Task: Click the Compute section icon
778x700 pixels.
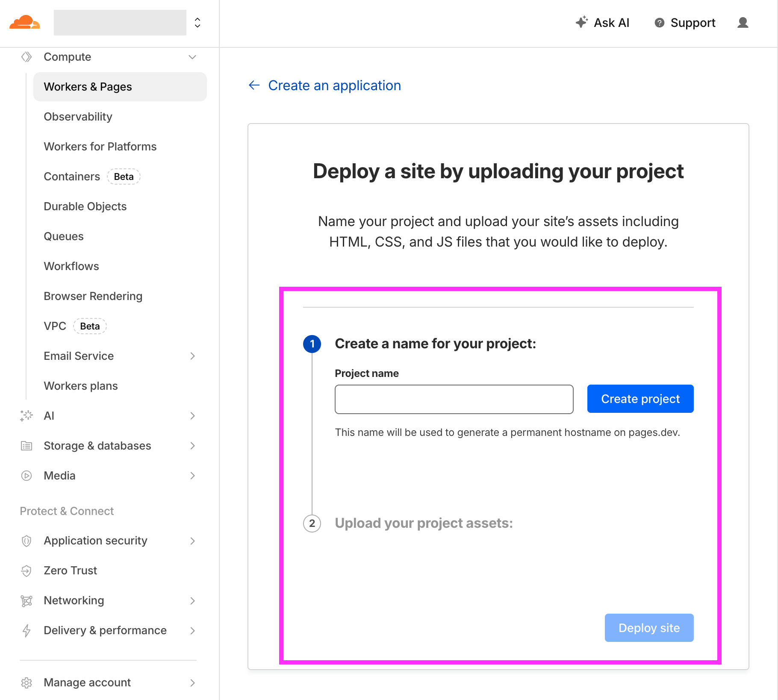Action: [26, 56]
